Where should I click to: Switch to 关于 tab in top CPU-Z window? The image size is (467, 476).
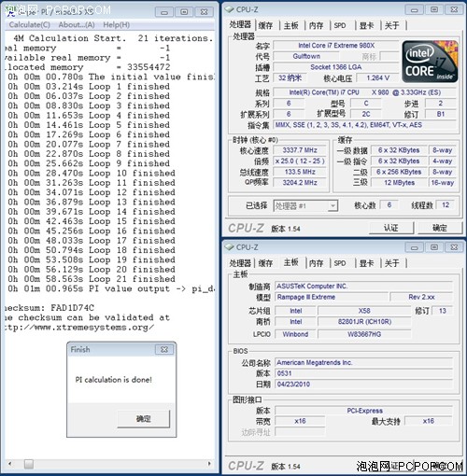click(391, 25)
